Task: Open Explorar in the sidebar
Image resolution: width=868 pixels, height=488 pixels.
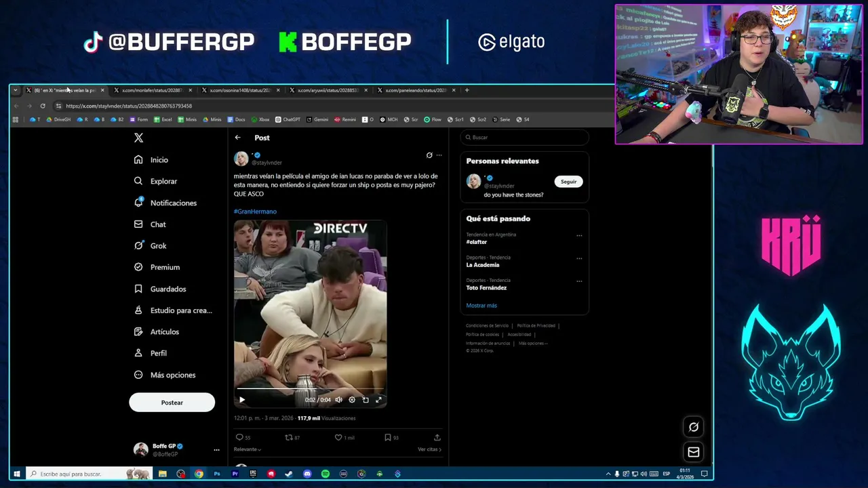Action: [x=155, y=181]
